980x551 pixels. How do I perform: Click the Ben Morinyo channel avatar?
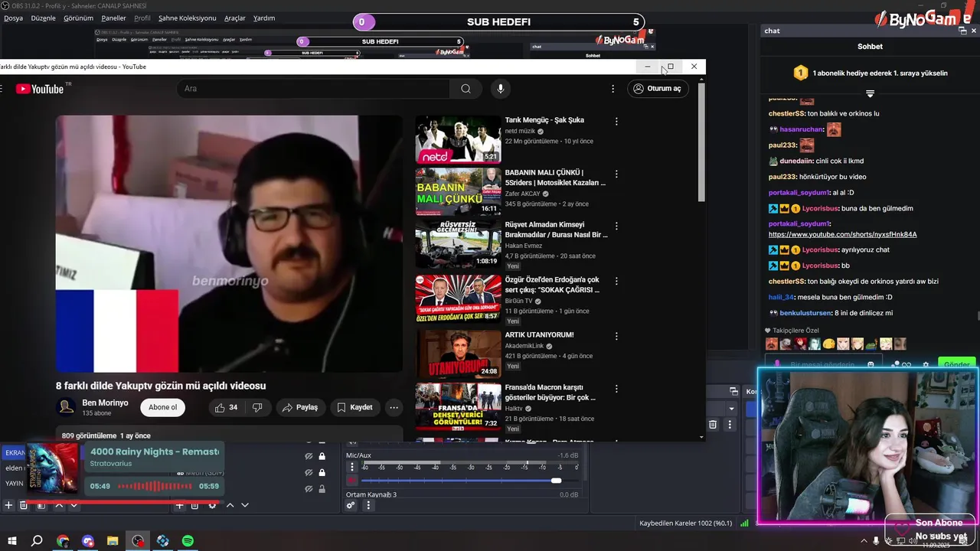coord(67,407)
